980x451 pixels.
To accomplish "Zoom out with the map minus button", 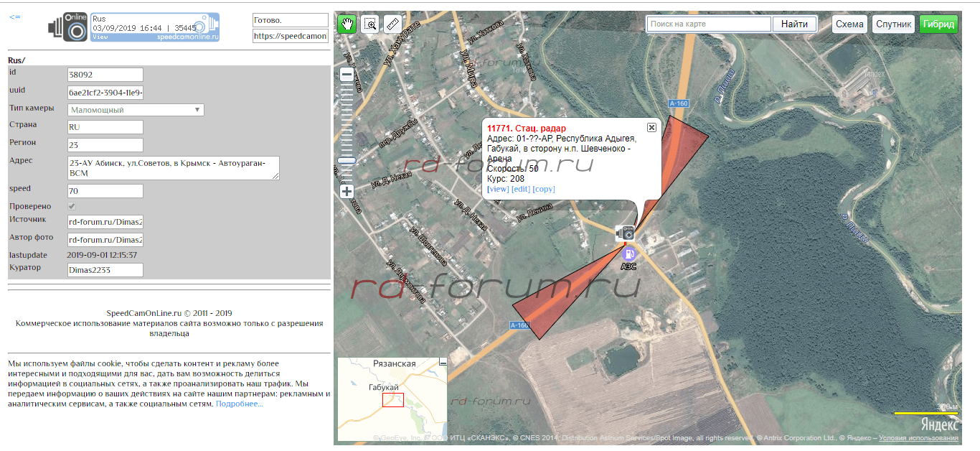I will pos(347,75).
